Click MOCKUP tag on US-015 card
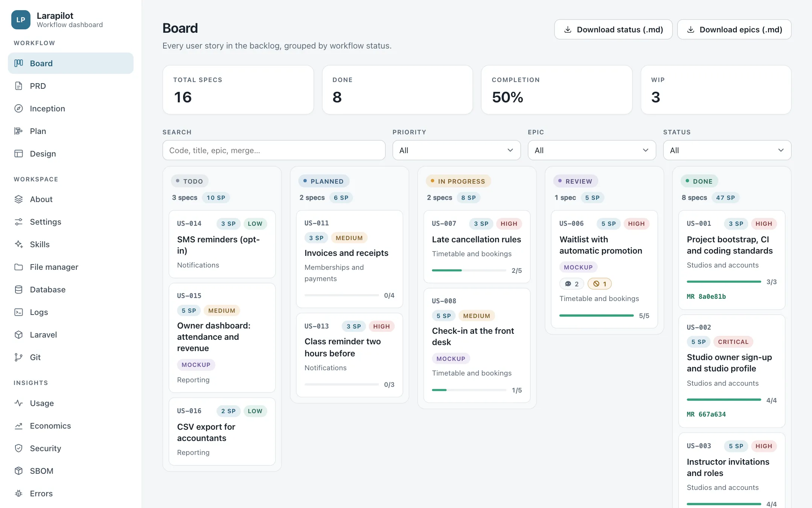The image size is (812, 508). click(196, 365)
